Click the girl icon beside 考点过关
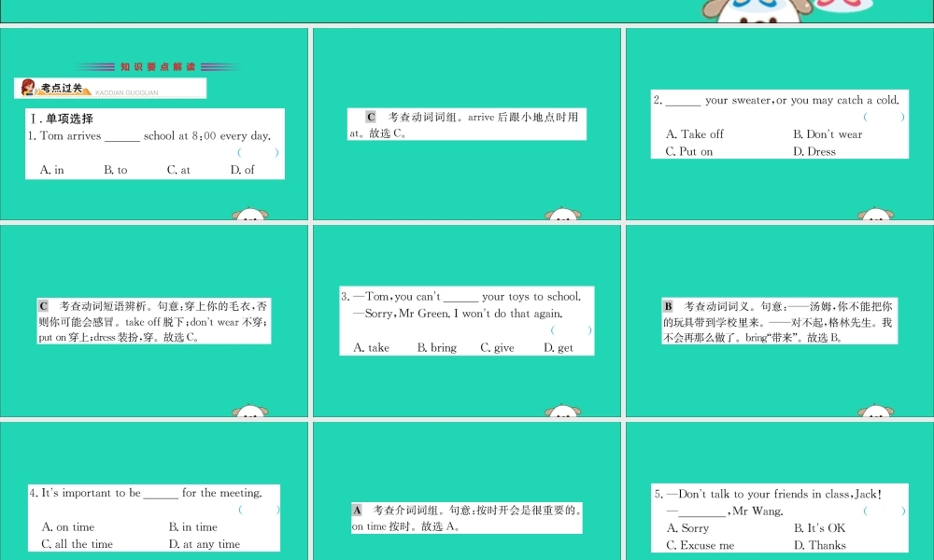 point(28,88)
